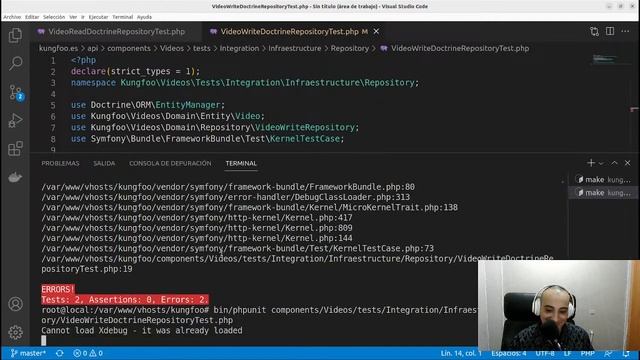Click LF end of line selector
The image size is (640, 360).
pos(567,353)
